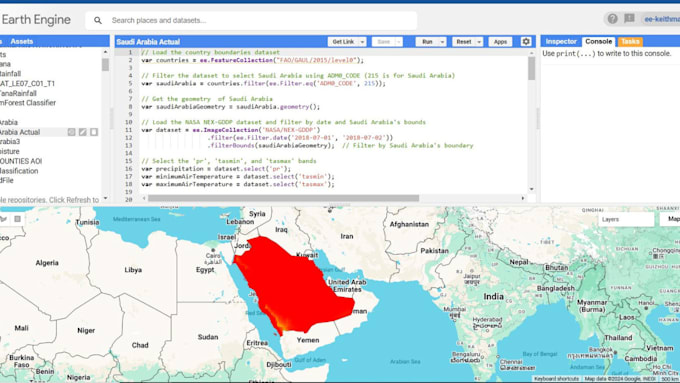
Task: Click code editor scroll down arrow
Action: coord(532,189)
